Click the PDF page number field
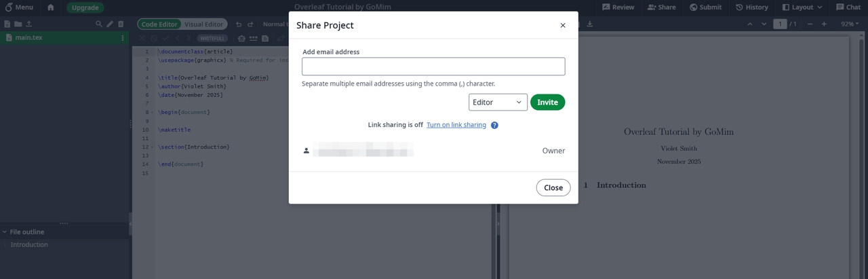 click(x=780, y=24)
